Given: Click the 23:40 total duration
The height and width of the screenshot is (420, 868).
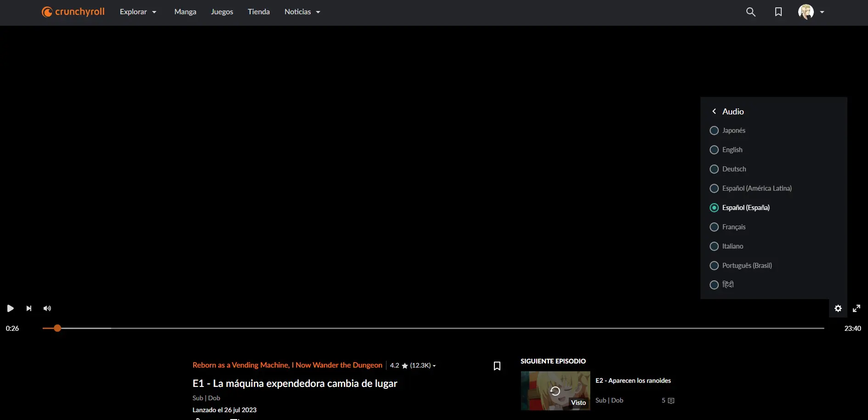Looking at the screenshot, I should coord(853,328).
